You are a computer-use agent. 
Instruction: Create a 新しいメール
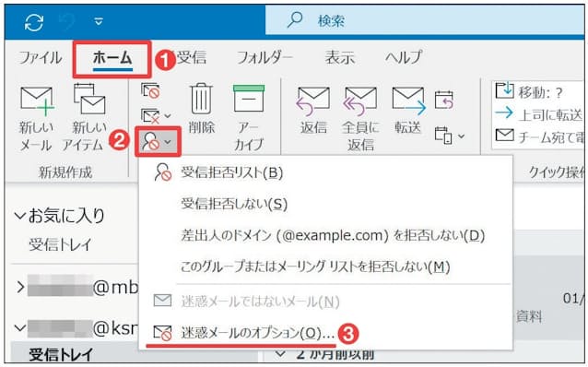coord(36,119)
